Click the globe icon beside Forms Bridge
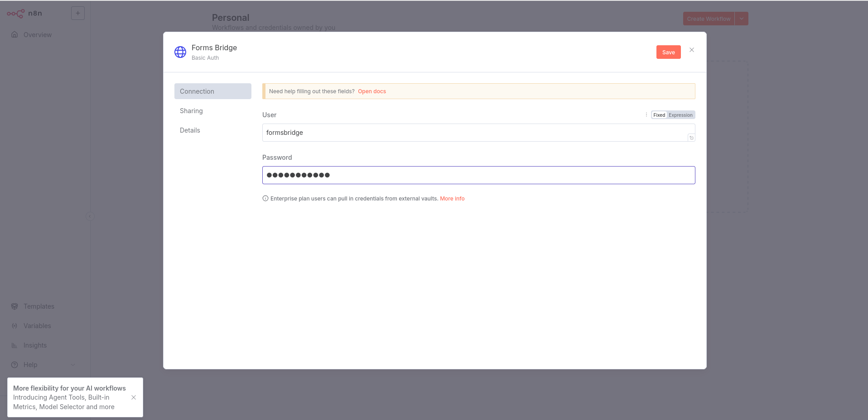Viewport: 868px width, 420px height. coord(180,52)
